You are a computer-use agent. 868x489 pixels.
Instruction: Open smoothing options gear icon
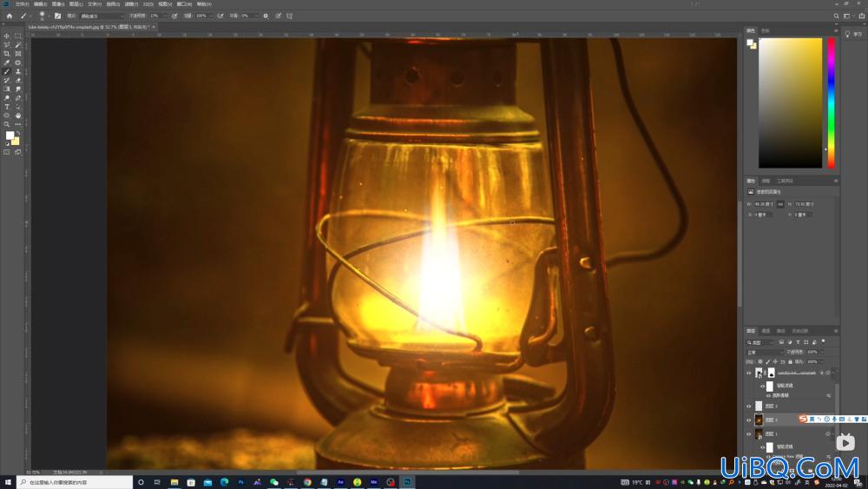(266, 16)
